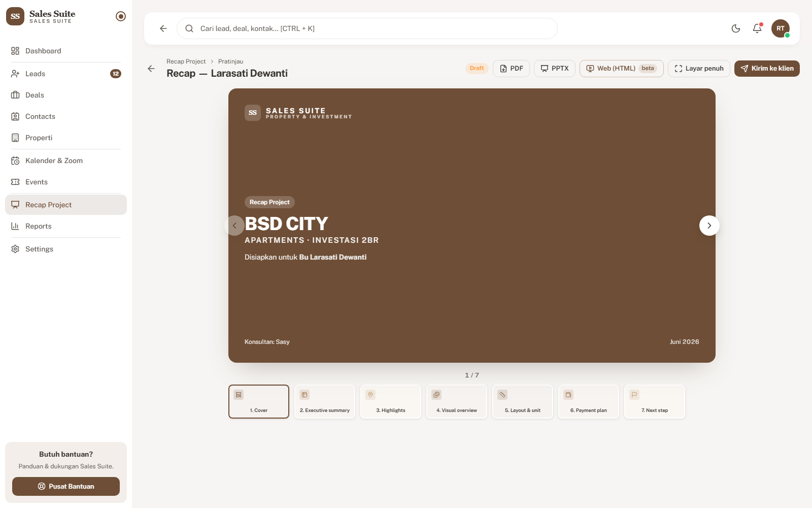The height and width of the screenshot is (508, 812).
Task: Click the Leads badge showing 12
Action: 116,74
